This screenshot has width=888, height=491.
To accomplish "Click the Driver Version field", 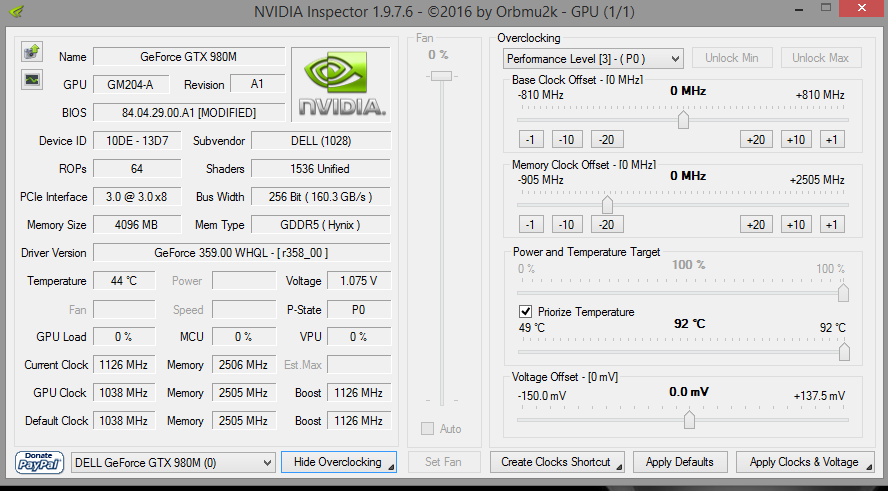I will pos(241,253).
